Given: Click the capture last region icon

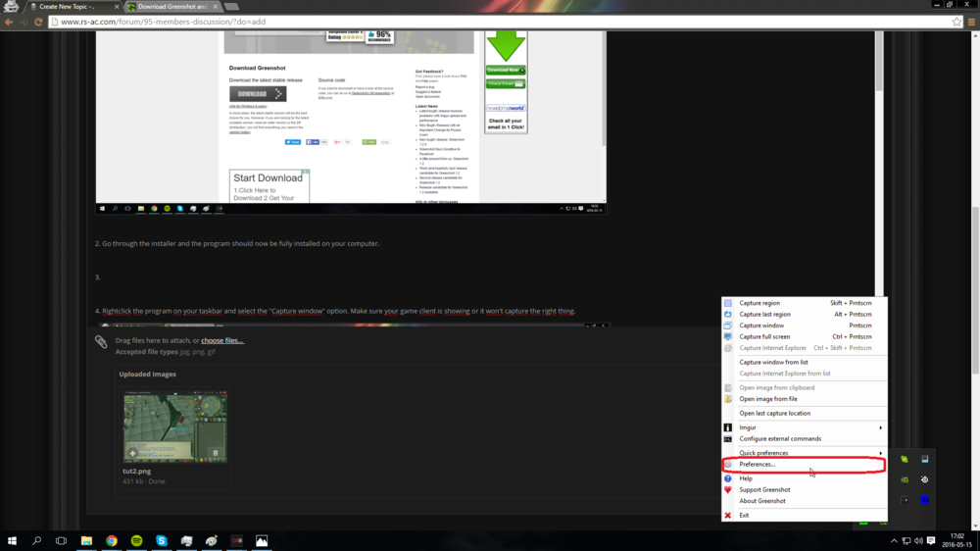Looking at the screenshot, I should click(727, 314).
